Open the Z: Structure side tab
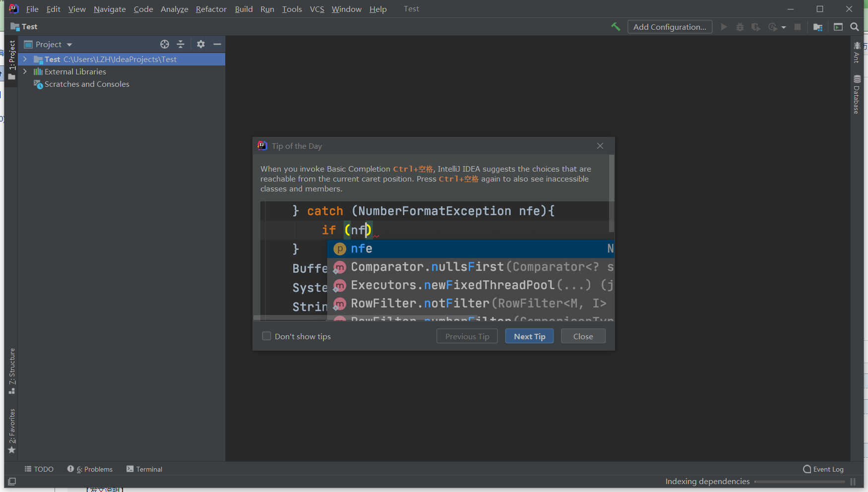 12,371
